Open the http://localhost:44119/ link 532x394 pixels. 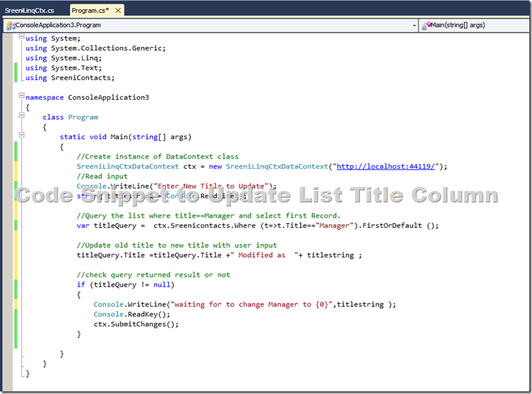pos(387,167)
